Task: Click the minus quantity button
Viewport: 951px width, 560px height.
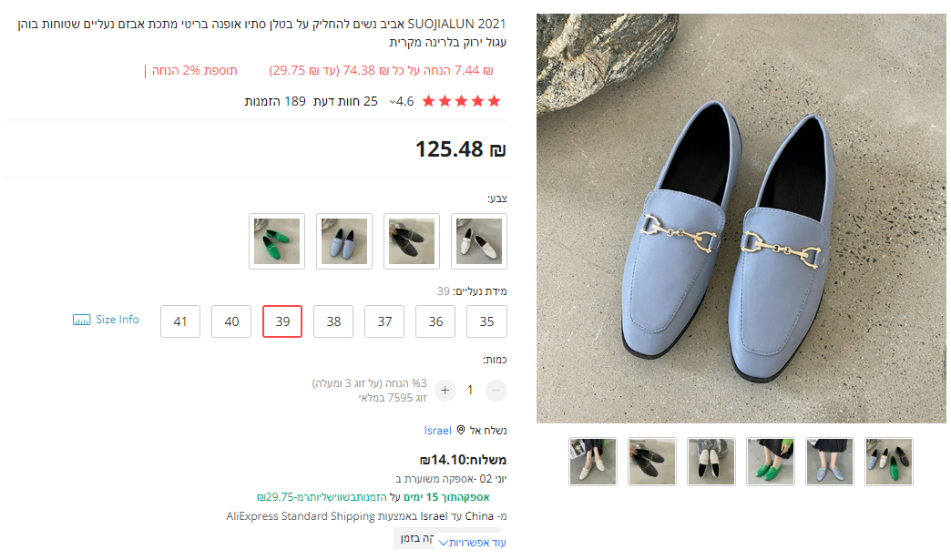Action: pos(496,391)
